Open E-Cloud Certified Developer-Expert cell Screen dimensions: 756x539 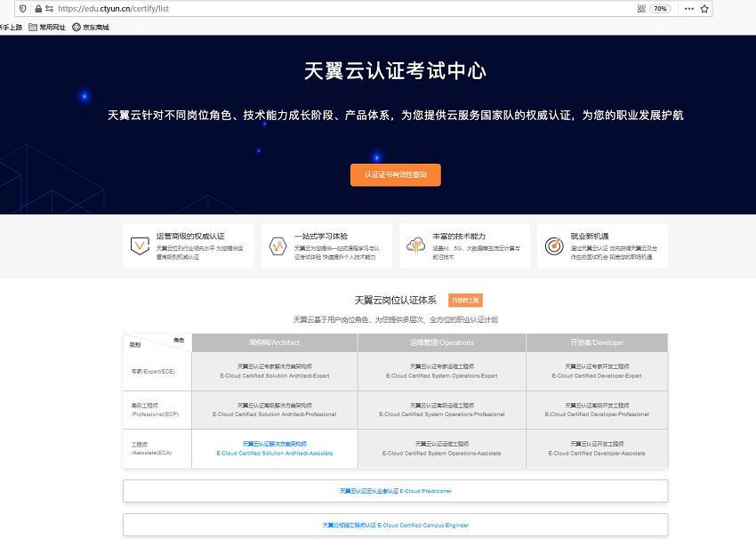tap(597, 371)
